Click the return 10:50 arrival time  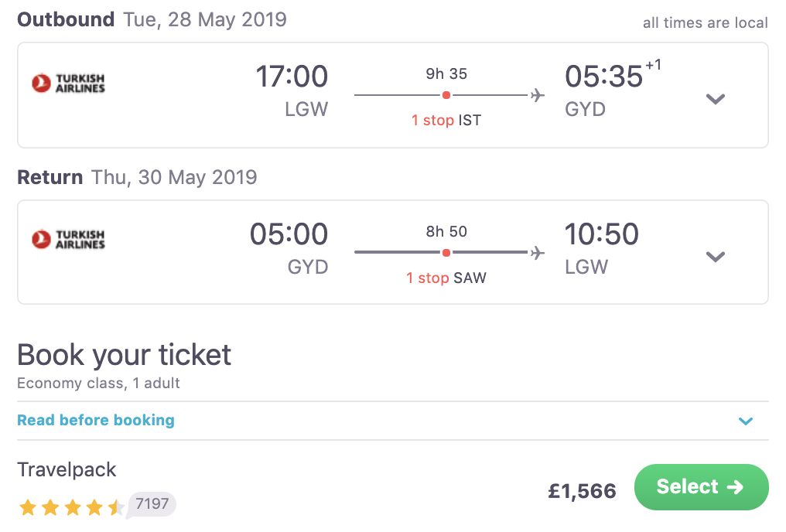click(602, 234)
